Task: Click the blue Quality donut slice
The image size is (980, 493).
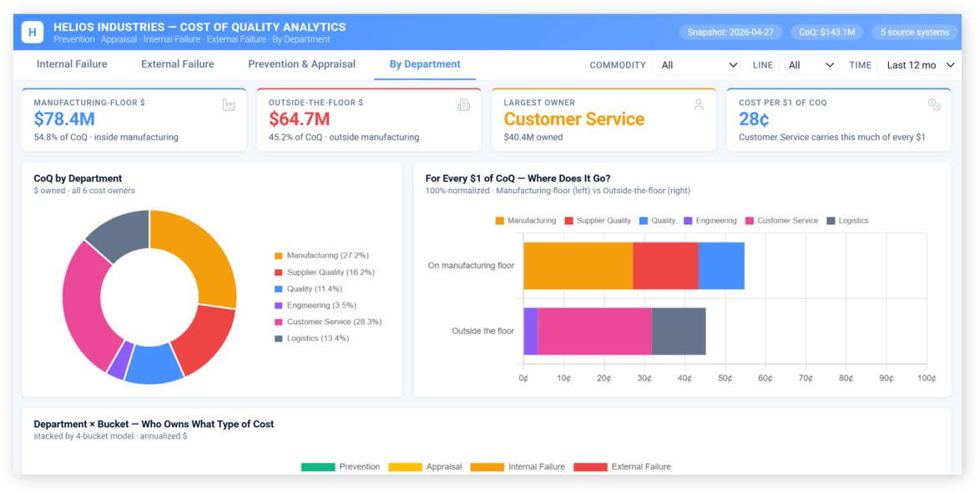Action: (153, 365)
